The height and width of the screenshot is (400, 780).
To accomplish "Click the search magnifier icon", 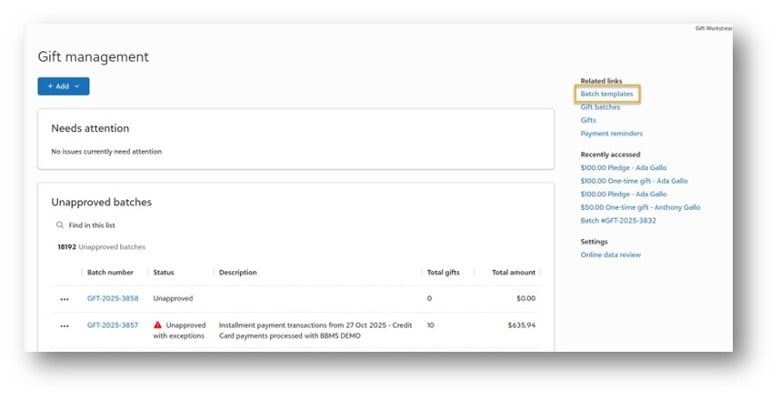I will click(x=60, y=225).
